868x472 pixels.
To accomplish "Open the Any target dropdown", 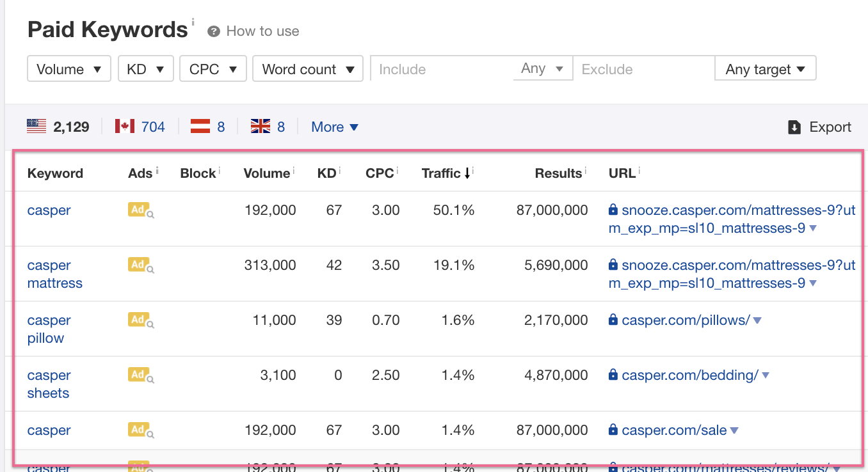I will [765, 69].
